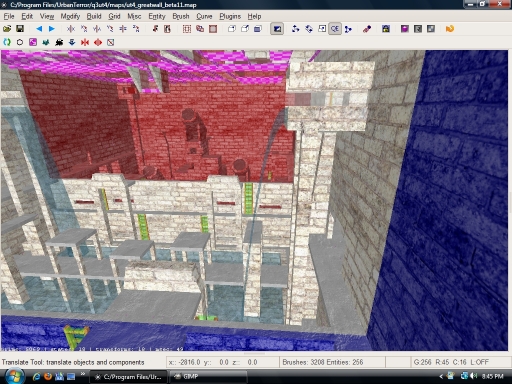Expand the hidden system tray icons arrow
Viewport: 512px width, 384px height.
(x=441, y=377)
